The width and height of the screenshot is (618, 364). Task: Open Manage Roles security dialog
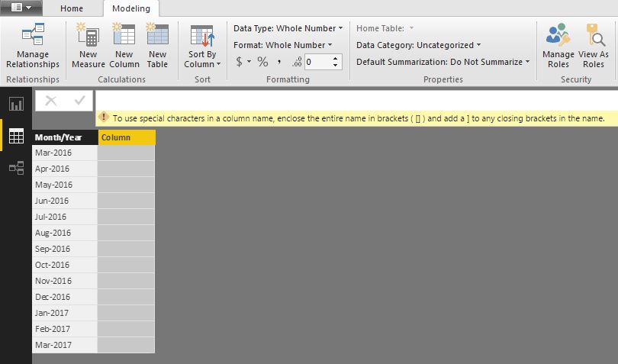[x=558, y=45]
